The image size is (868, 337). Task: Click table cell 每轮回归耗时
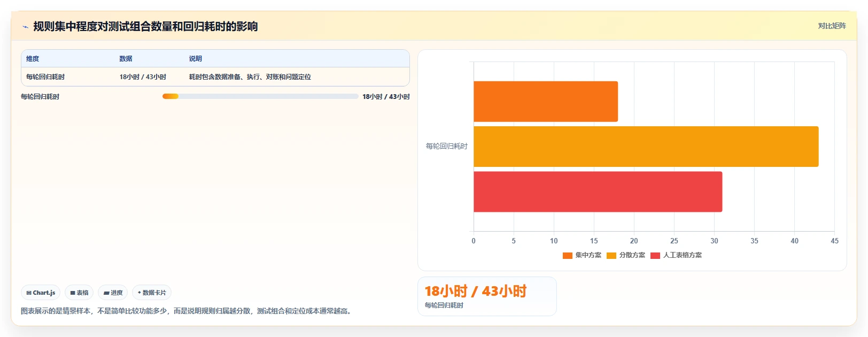(45, 77)
